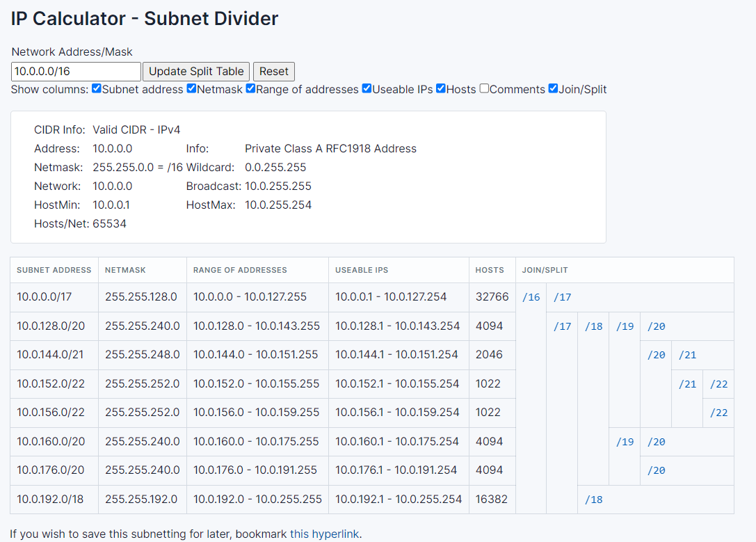The width and height of the screenshot is (756, 542).
Task: Click /20 join link in 10.0.144.0/21 row
Action: pos(656,356)
